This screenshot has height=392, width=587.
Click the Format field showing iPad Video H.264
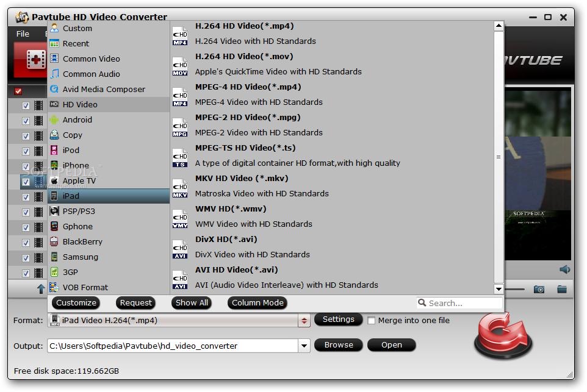pos(173,321)
